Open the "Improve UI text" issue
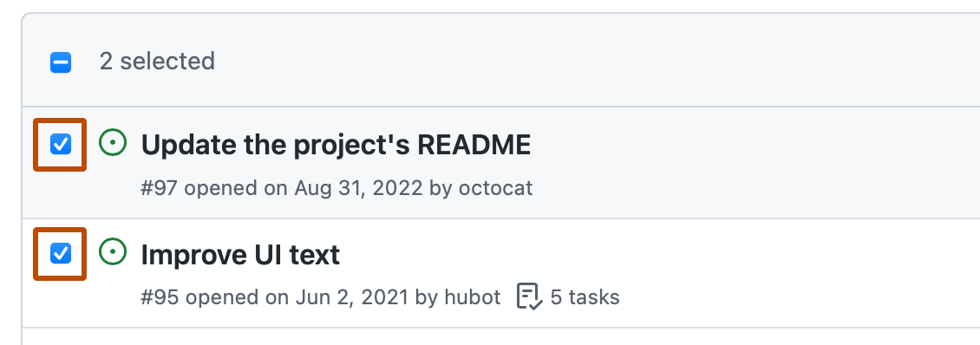This screenshot has height=345, width=980. point(240,254)
